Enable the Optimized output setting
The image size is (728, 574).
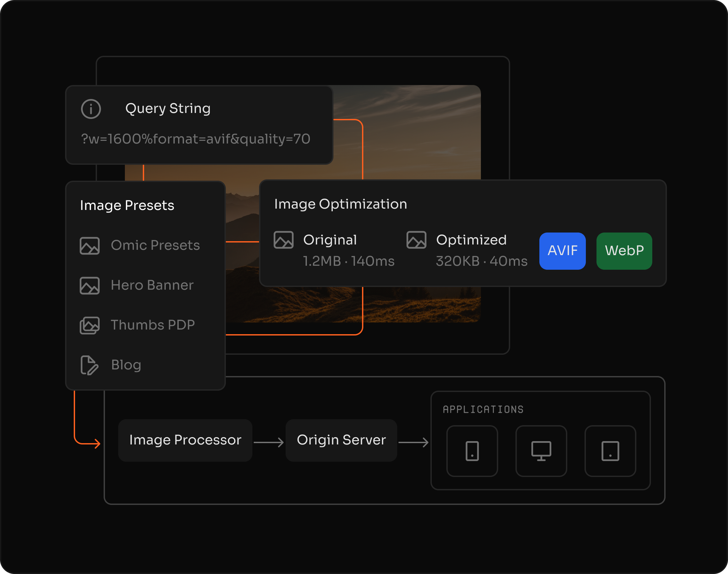(471, 240)
